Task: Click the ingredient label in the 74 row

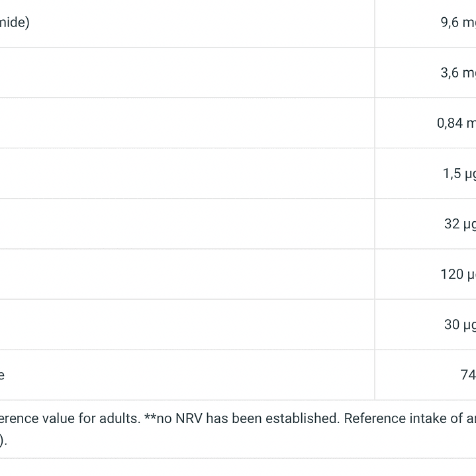Action: (3, 375)
